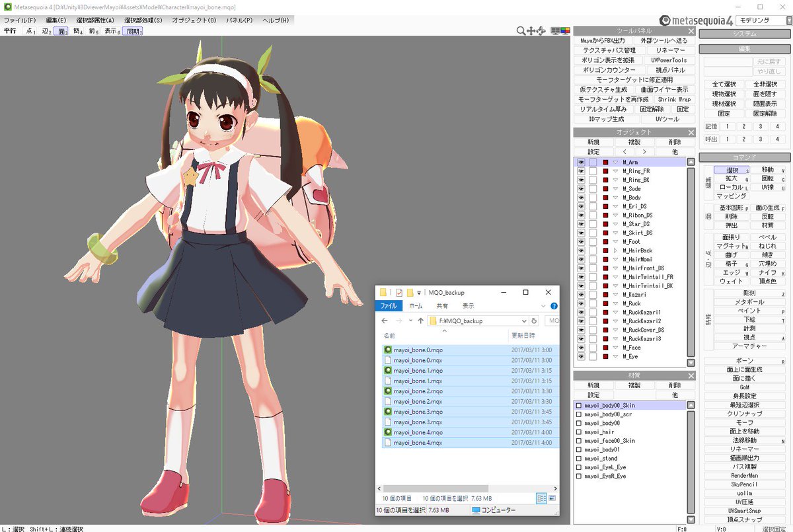Click refresh icon beside Explorer address bar

pyautogui.click(x=534, y=321)
